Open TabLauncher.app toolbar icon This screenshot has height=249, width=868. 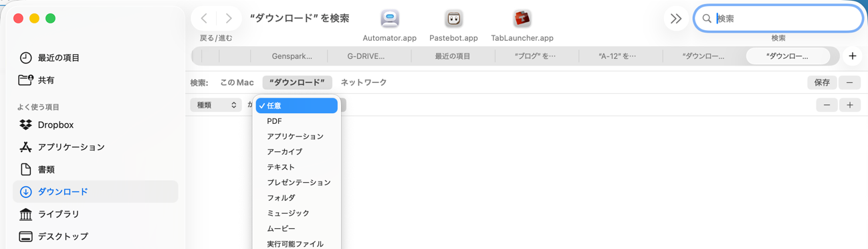click(522, 19)
